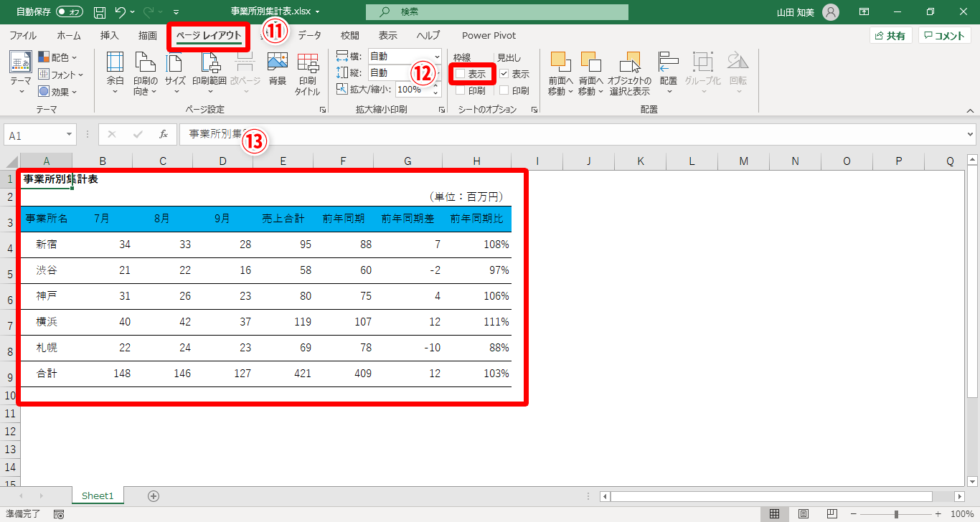Click the user account avatar icon
This screenshot has width=980, height=522.
831,11
